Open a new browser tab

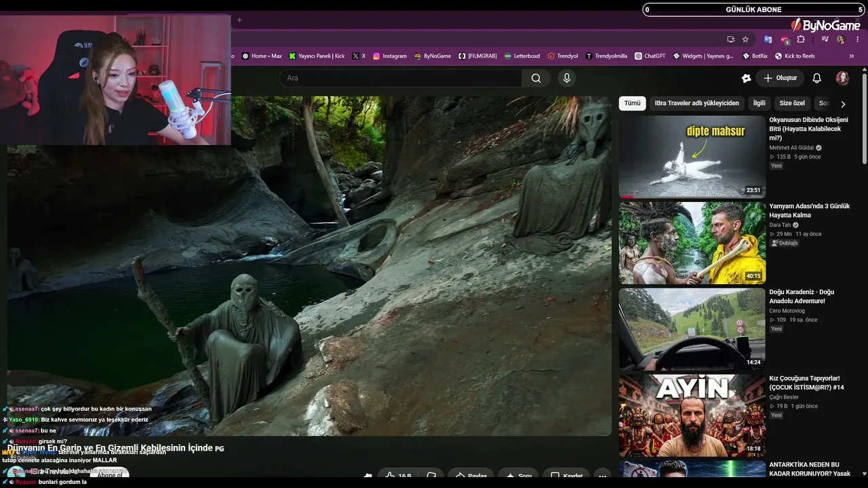pyautogui.click(x=239, y=20)
